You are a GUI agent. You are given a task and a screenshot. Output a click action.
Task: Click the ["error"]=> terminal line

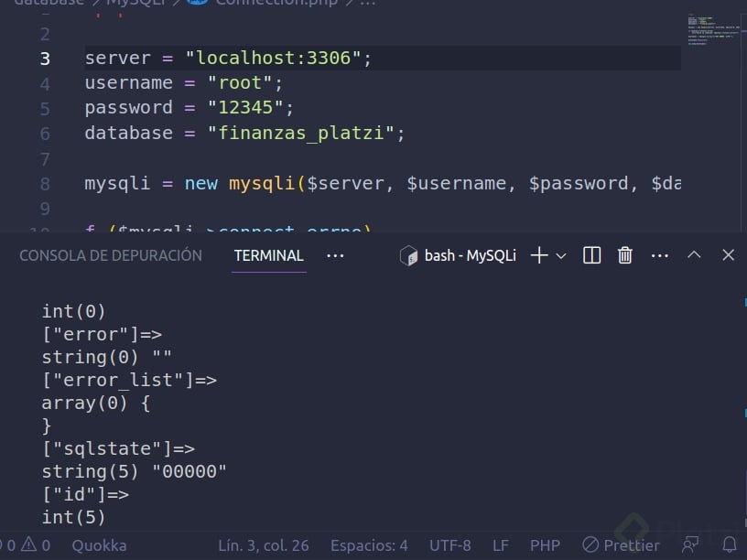(102, 334)
